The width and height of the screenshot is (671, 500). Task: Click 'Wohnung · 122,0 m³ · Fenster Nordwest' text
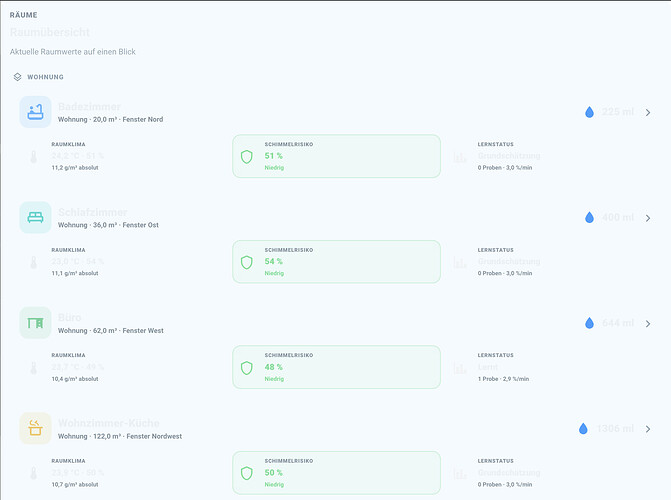click(120, 436)
